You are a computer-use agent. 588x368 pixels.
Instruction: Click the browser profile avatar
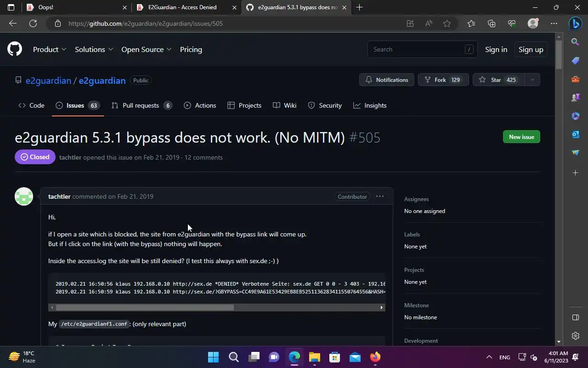(533, 23)
